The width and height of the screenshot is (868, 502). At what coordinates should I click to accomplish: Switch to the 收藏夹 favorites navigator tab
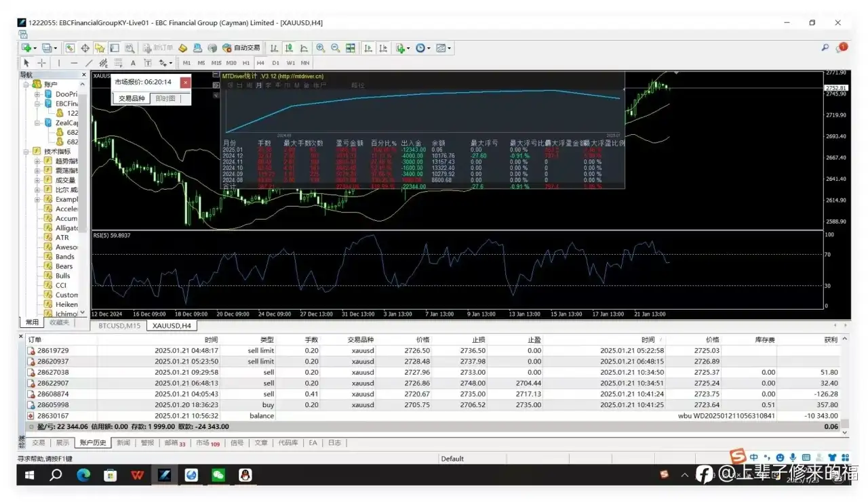tap(60, 322)
